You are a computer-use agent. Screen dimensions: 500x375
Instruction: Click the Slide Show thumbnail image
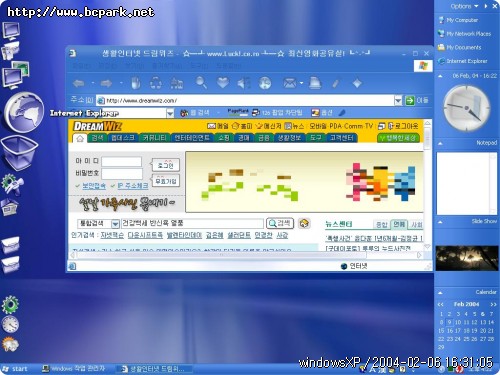467,258
